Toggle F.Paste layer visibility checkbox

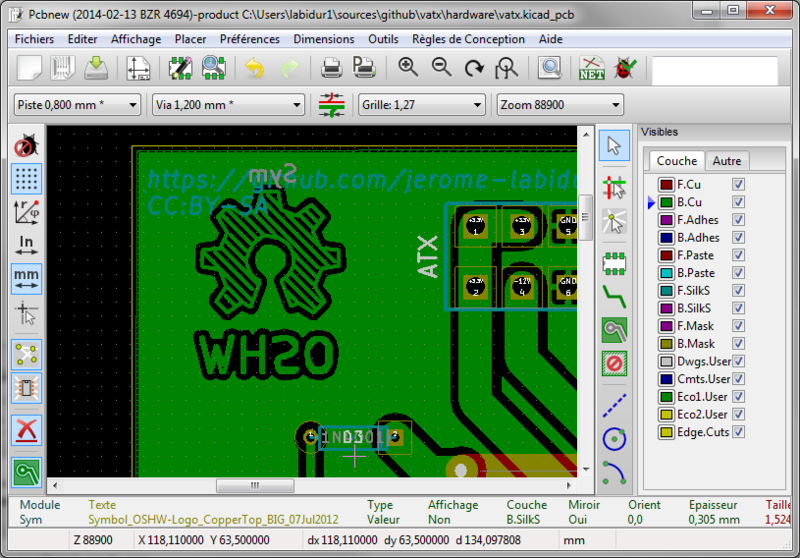pyautogui.click(x=738, y=255)
